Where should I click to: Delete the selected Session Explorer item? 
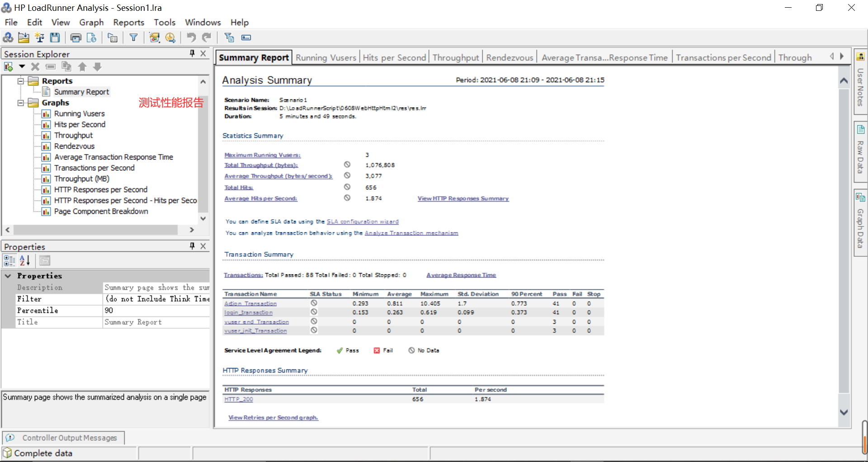point(35,67)
